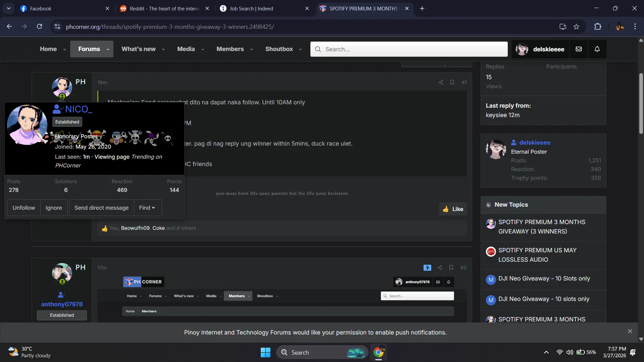This screenshot has height=362, width=644.
Task: Open the Wi-Fi network tray icon
Action: tap(559, 352)
